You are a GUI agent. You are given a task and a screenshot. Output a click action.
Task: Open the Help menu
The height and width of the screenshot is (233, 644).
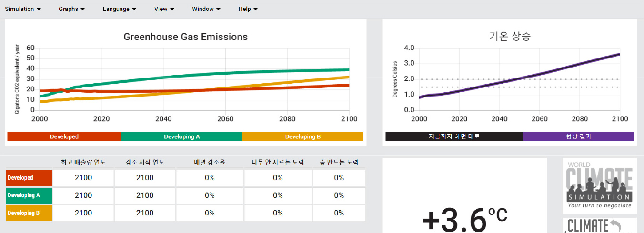pyautogui.click(x=248, y=9)
